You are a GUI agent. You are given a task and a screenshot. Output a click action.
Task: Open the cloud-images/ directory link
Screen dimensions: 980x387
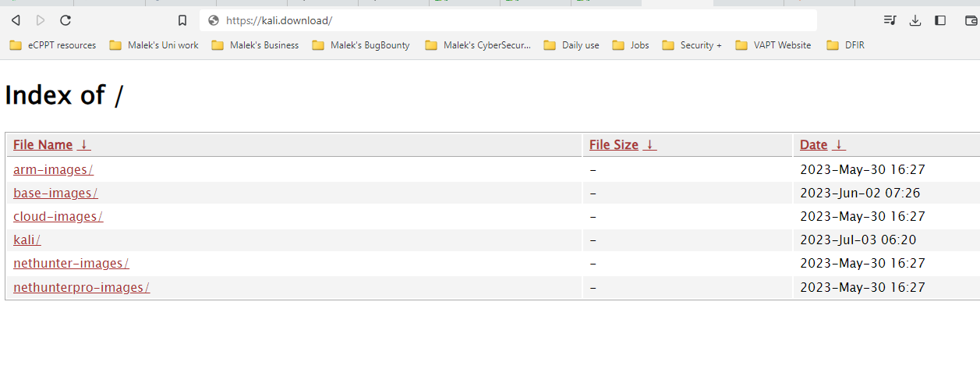pos(58,217)
